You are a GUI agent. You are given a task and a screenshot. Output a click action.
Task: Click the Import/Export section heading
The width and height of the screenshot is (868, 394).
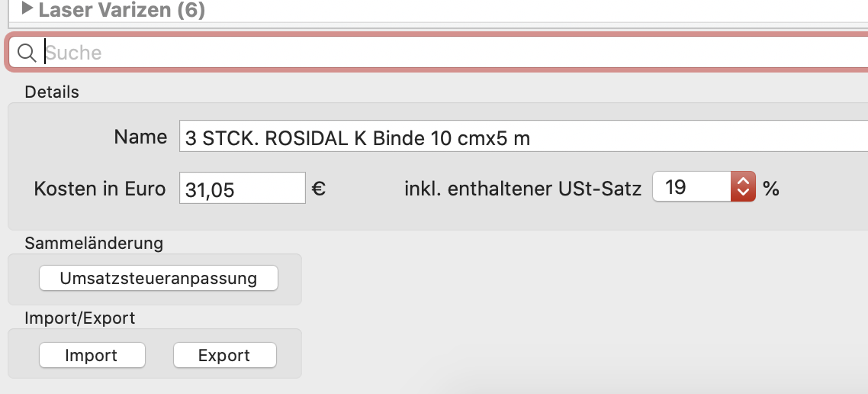click(x=80, y=318)
